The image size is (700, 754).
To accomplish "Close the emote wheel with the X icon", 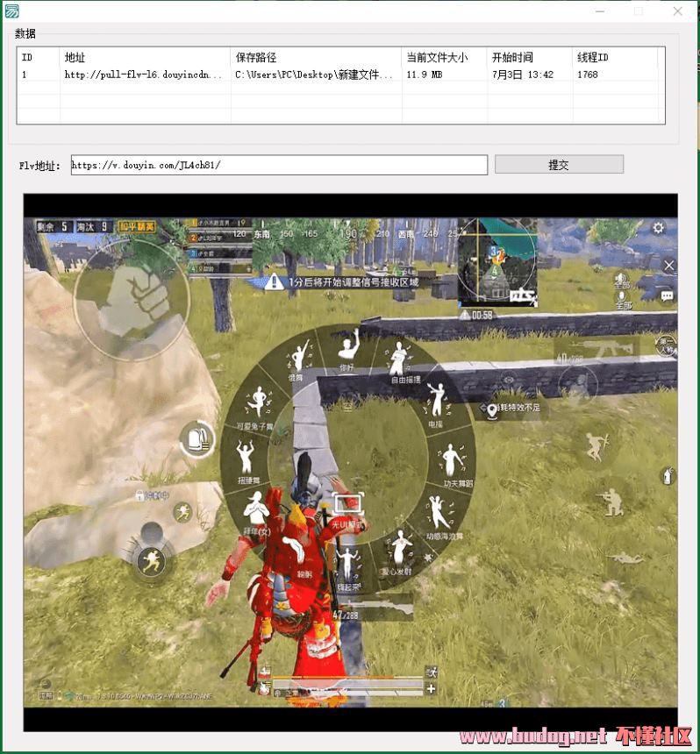I will 668,266.
